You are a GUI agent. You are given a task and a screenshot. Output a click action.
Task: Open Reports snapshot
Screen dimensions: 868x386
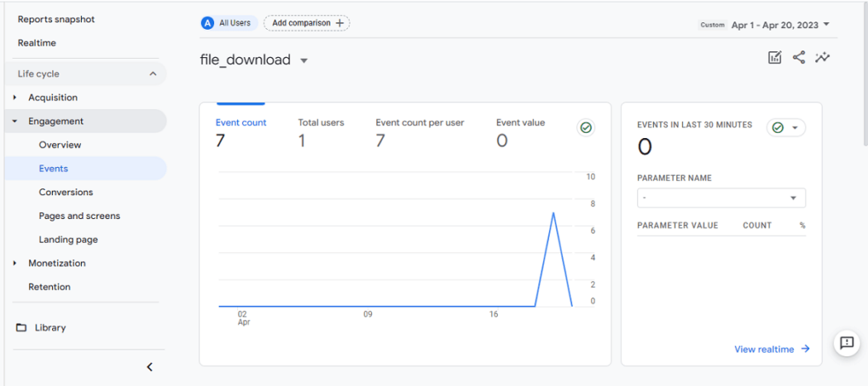(56, 19)
